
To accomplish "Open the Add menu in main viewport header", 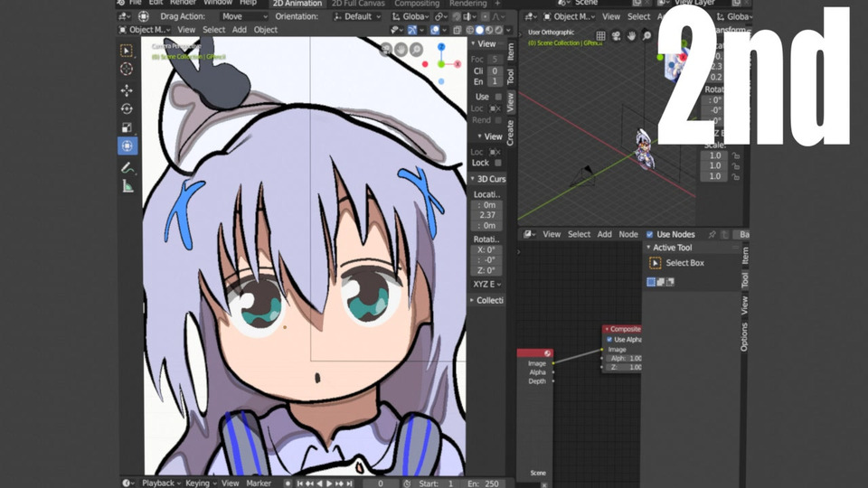I will (239, 30).
